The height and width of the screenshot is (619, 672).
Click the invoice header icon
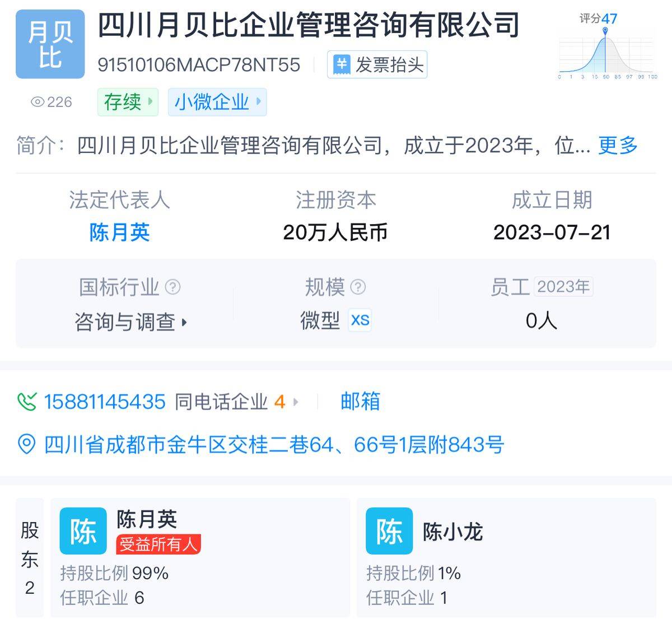[341, 65]
